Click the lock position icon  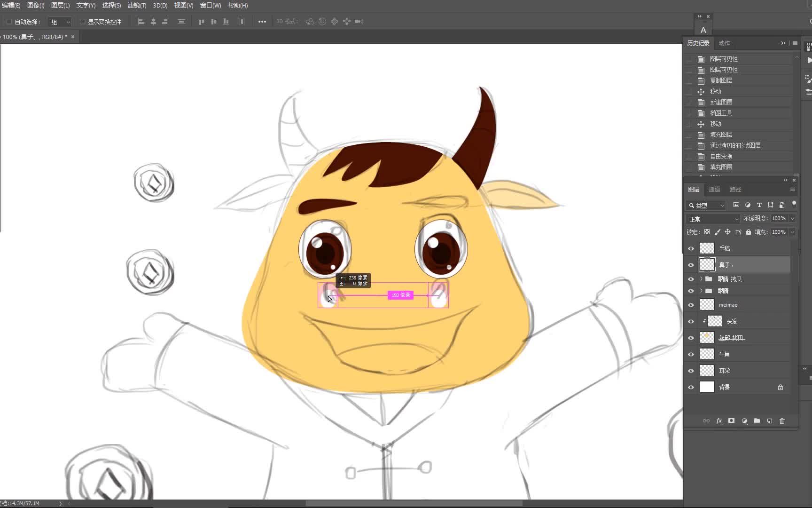727,232
